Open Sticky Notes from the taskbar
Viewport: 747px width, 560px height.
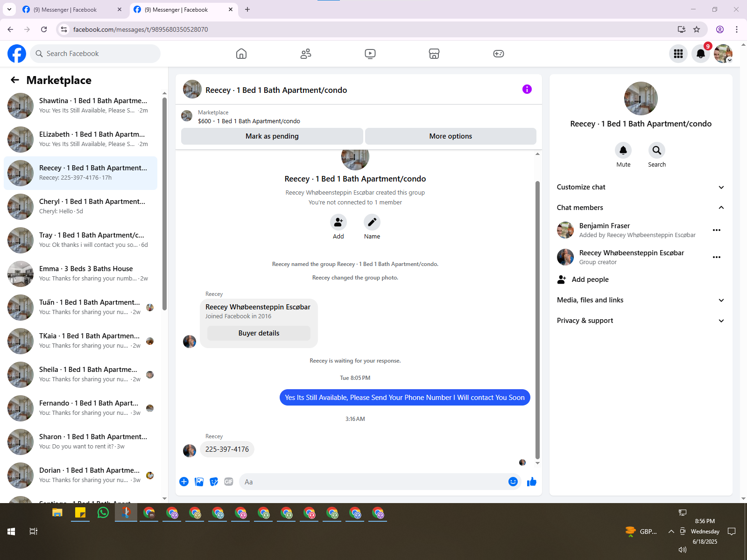[x=80, y=513]
